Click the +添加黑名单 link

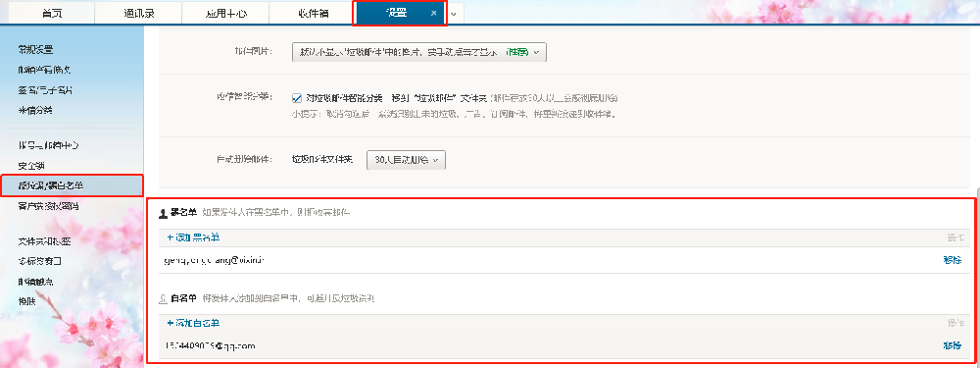(x=193, y=237)
